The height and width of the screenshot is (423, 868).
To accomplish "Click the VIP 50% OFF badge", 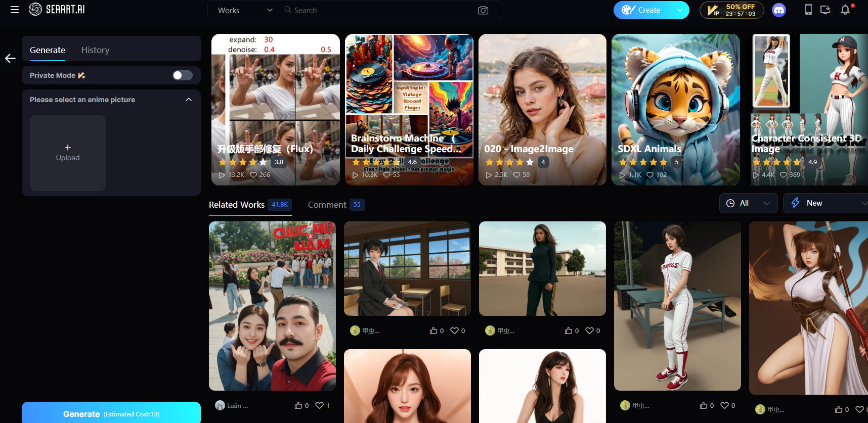I will pyautogui.click(x=731, y=10).
